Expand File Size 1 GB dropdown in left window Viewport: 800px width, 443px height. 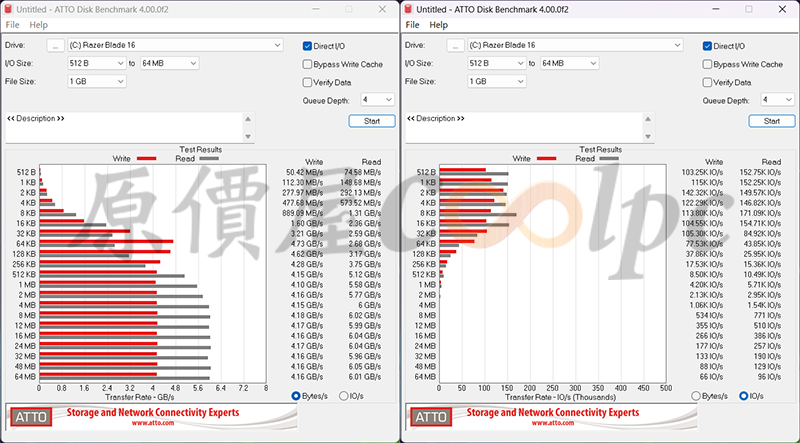[x=96, y=81]
